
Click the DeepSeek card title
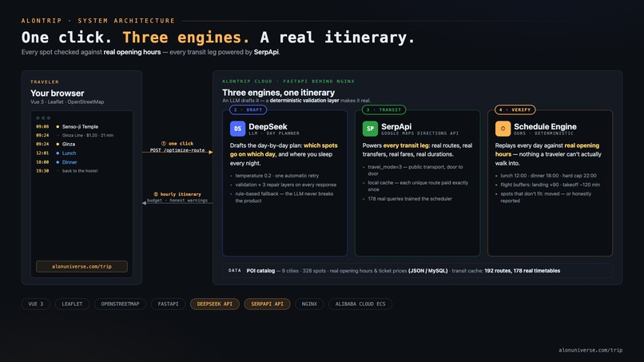[x=268, y=126]
